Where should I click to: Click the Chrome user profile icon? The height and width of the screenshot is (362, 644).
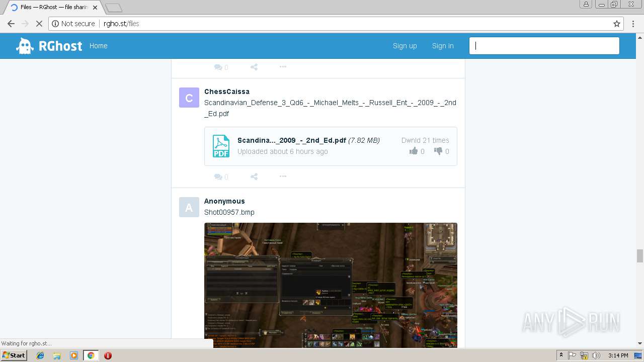click(586, 4)
